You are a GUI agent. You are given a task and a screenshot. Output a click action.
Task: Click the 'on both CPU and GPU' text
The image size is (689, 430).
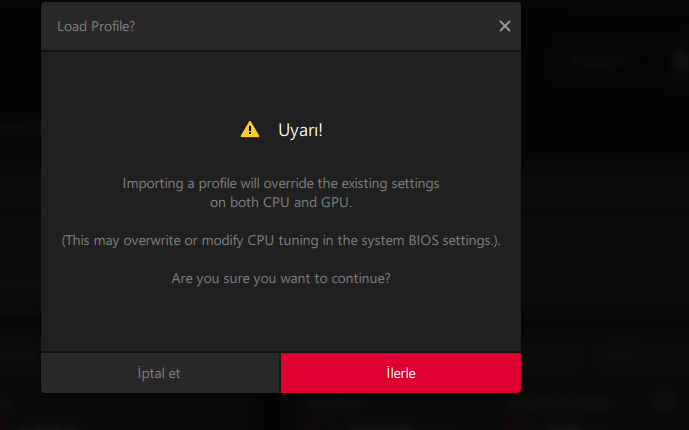point(281,201)
